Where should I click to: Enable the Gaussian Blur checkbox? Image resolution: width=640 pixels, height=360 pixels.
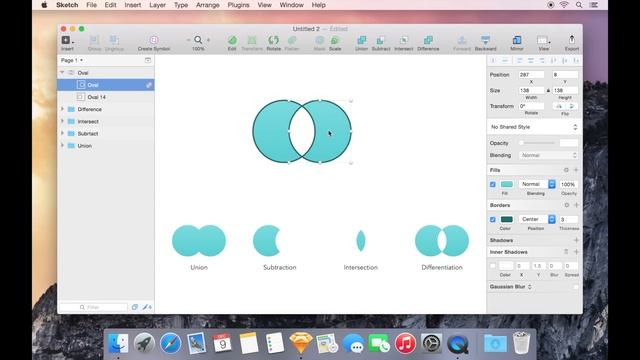point(576,287)
